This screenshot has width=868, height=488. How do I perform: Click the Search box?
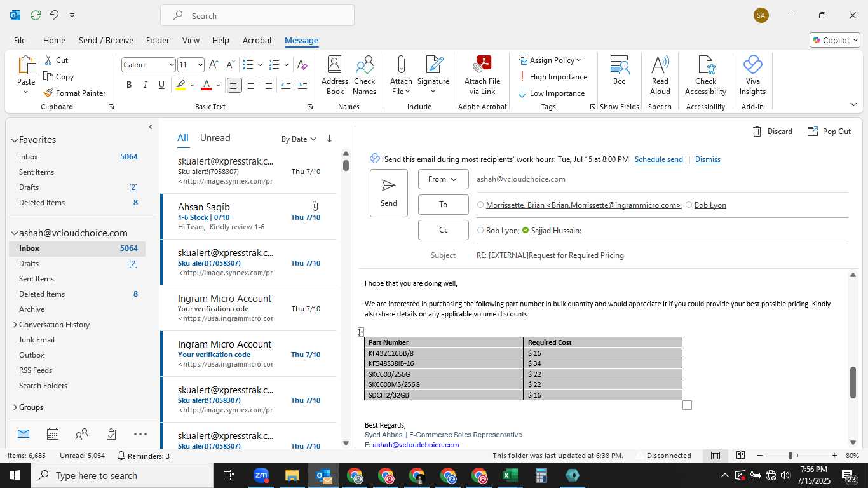257,16
